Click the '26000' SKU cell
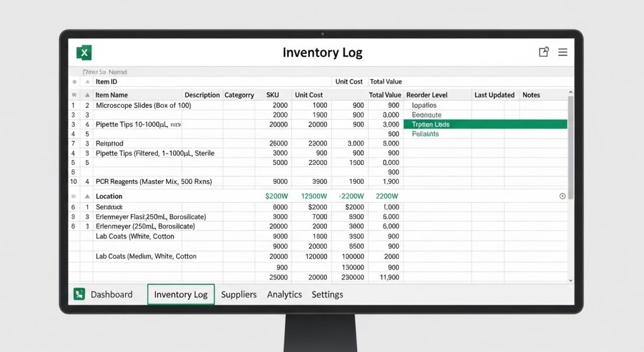 [x=279, y=144]
